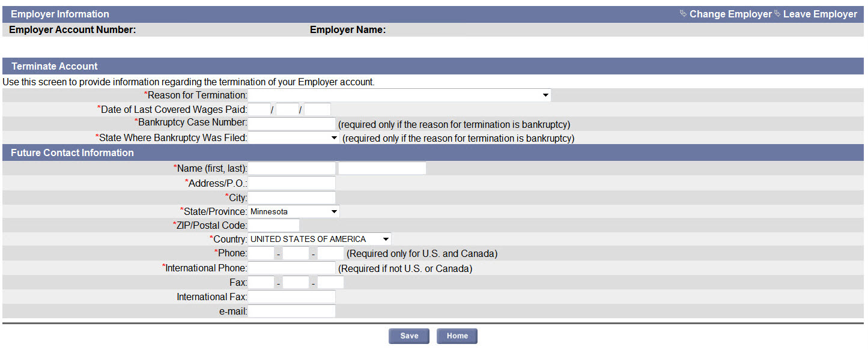Open State Where Bankruptcy Was Filed dropdown
868x350 pixels.
[x=294, y=138]
